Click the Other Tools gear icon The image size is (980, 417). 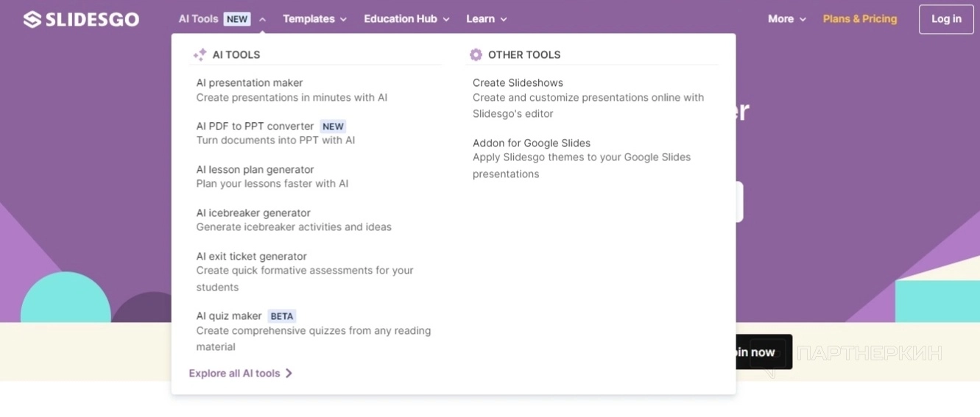coord(476,54)
